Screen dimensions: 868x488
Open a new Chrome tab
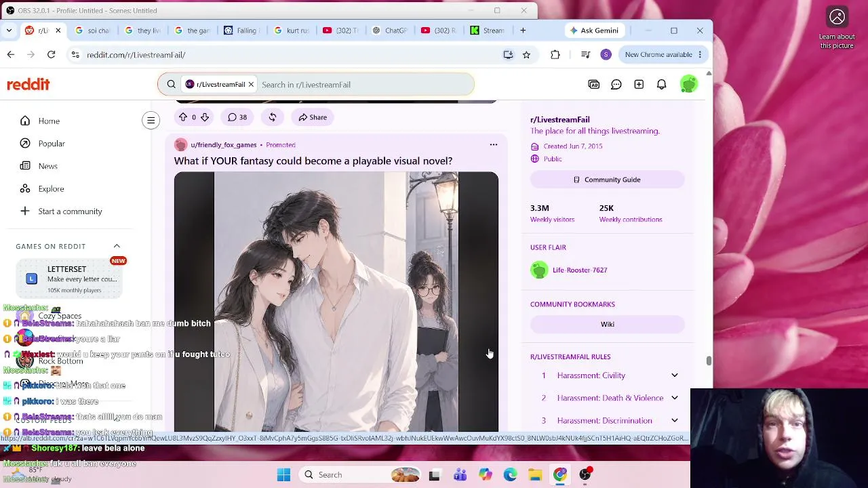point(523,30)
